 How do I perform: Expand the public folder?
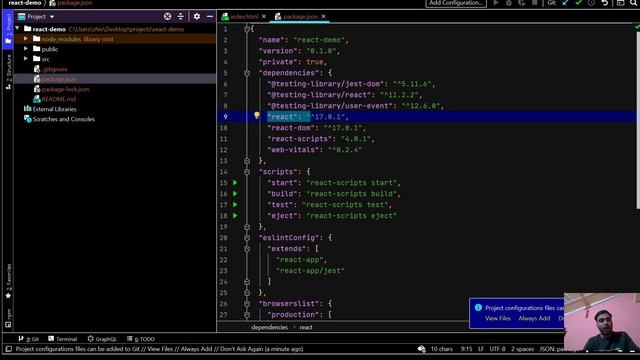(x=26, y=49)
